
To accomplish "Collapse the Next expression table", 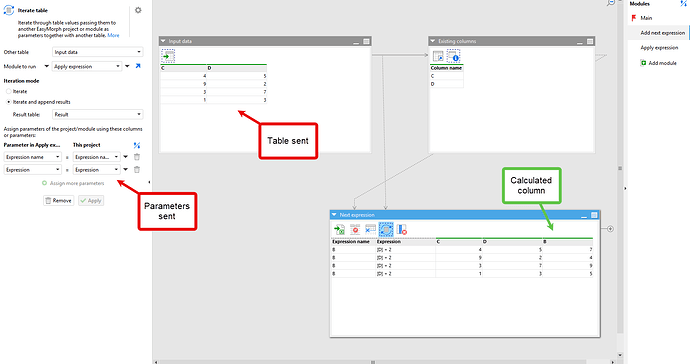I will [x=334, y=215].
